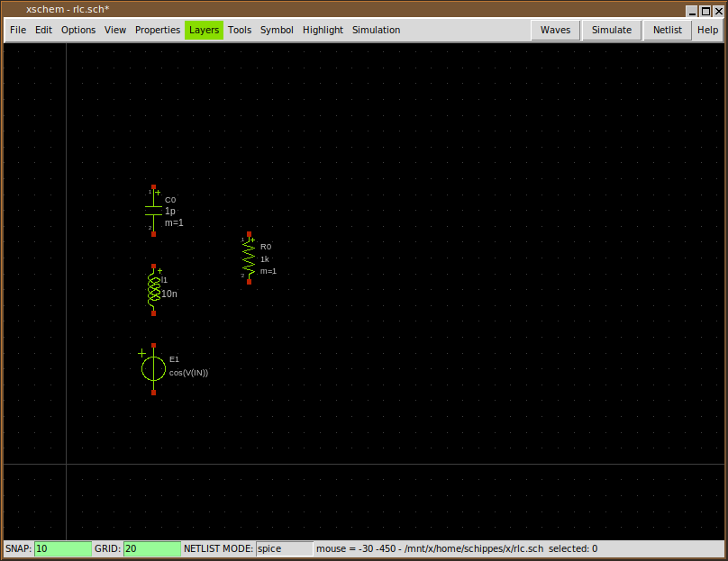Viewport: 728px width, 561px height.
Task: Open the Waves viewer button
Action: click(555, 30)
